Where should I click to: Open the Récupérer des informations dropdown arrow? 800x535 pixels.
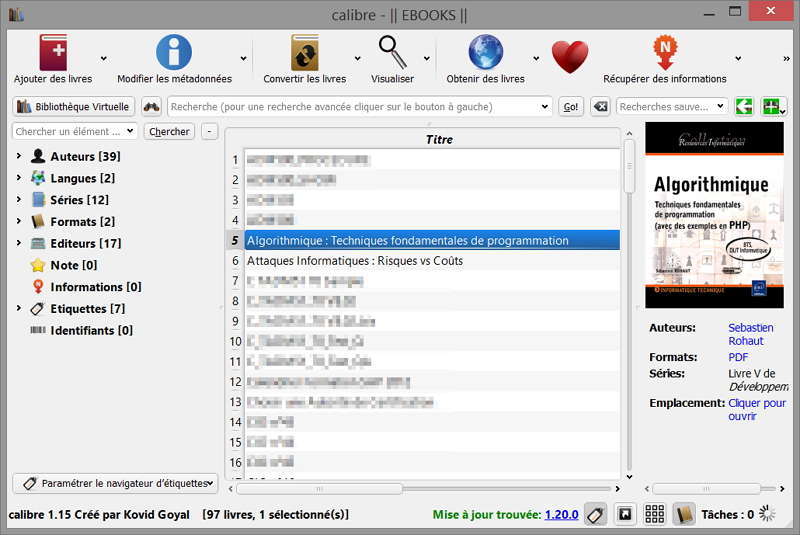pyautogui.click(x=738, y=59)
